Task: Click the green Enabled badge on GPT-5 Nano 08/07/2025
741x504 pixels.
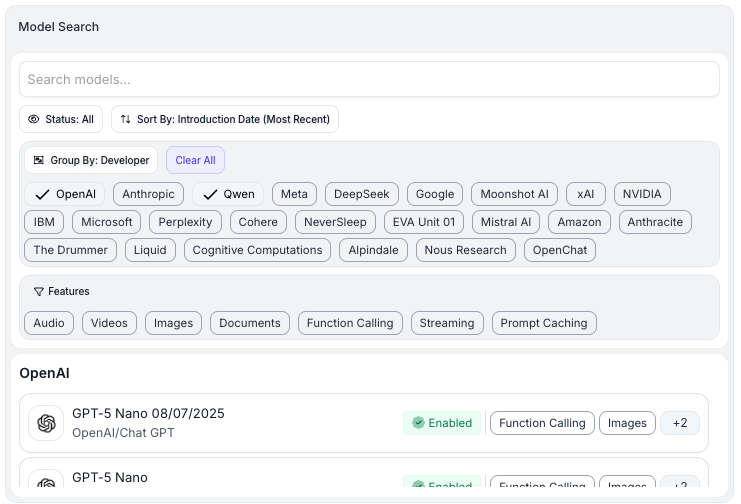Action: 442,423
